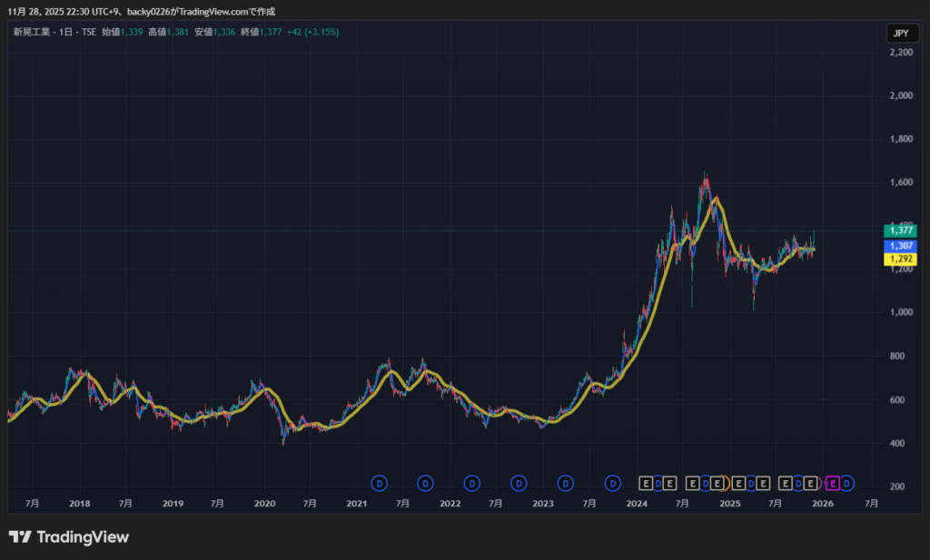This screenshot has width=930, height=560.
Task: Click the earliest blue D dividend marker
Action: pos(380,483)
